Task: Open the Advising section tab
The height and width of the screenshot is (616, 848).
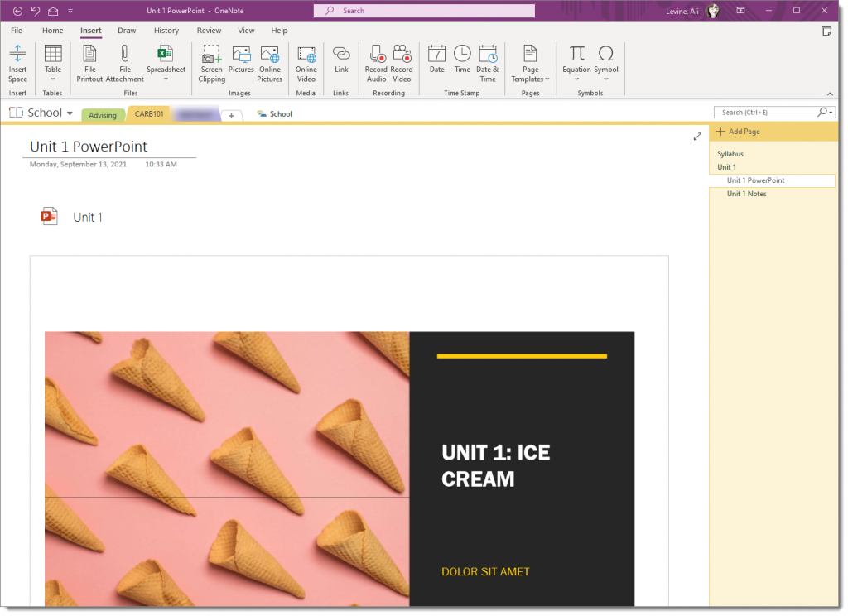Action: 103,114
